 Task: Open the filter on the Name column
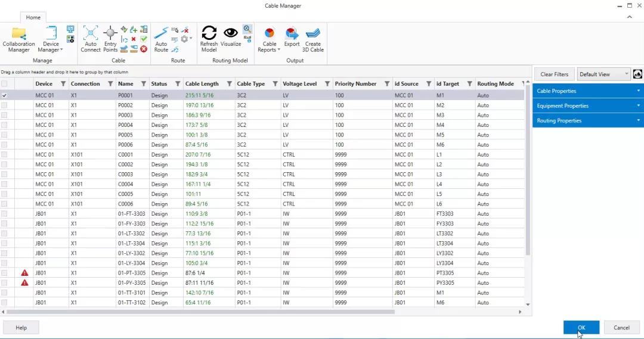143,84
